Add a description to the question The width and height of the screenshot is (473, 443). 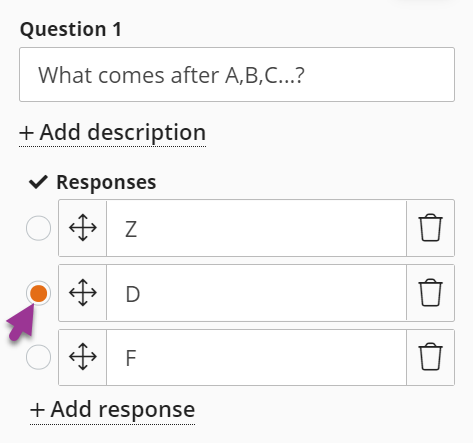113,132
